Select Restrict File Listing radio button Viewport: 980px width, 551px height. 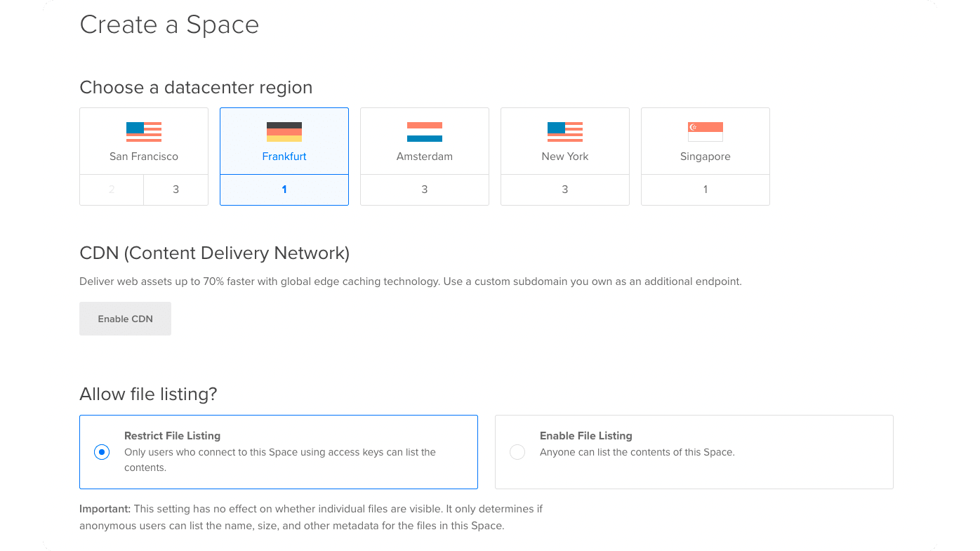(102, 452)
